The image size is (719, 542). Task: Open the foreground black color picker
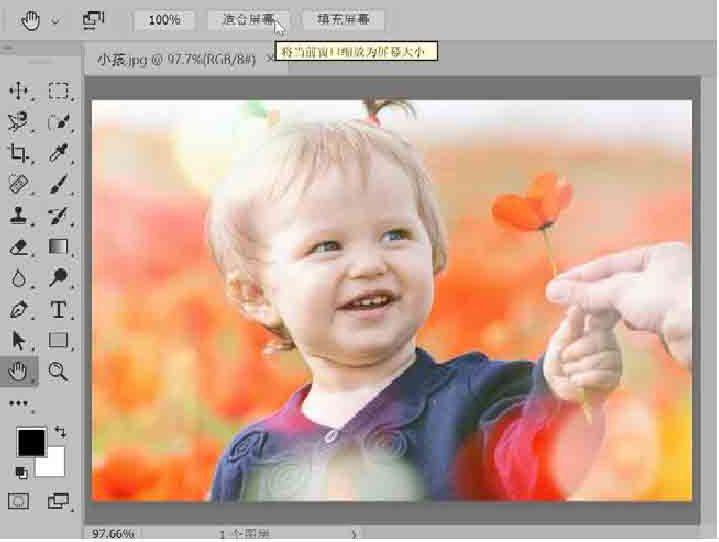point(31,442)
